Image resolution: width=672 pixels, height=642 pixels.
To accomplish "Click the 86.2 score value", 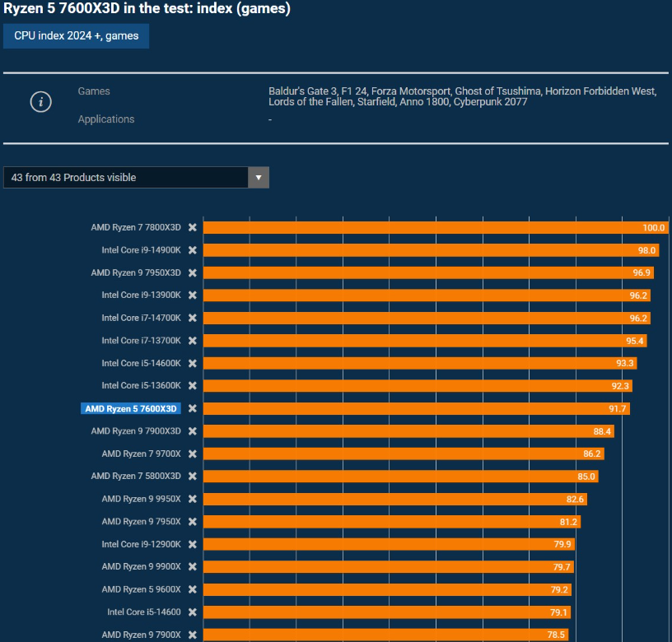I will pyautogui.click(x=592, y=454).
